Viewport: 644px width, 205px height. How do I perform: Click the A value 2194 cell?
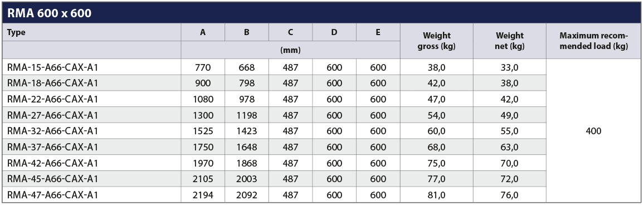pyautogui.click(x=203, y=195)
